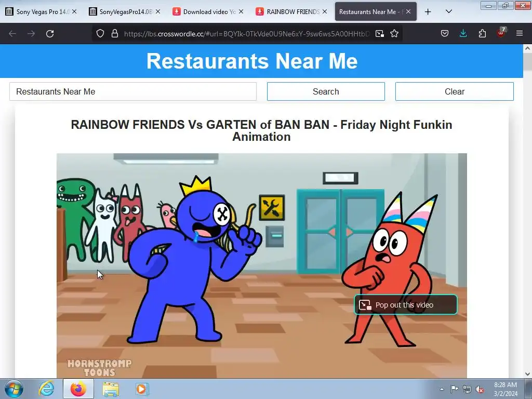Click the RAINBOW FRIENDS Vs GARTEN video title
This screenshot has width=532, height=399.
[261, 130]
